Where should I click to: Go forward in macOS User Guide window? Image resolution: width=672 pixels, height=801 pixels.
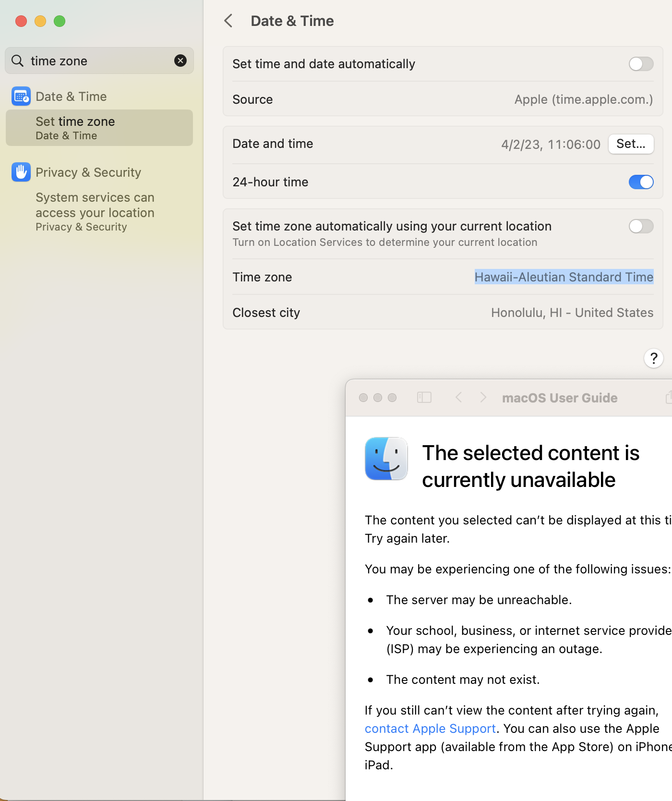[483, 398]
